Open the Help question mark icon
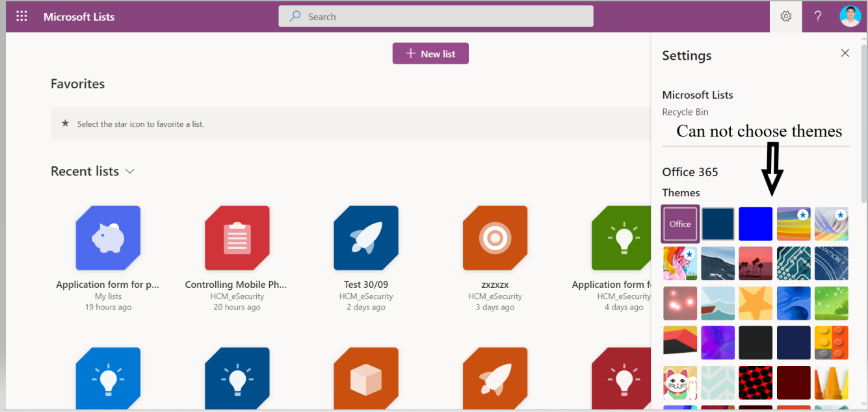This screenshot has width=868, height=412. (x=818, y=17)
